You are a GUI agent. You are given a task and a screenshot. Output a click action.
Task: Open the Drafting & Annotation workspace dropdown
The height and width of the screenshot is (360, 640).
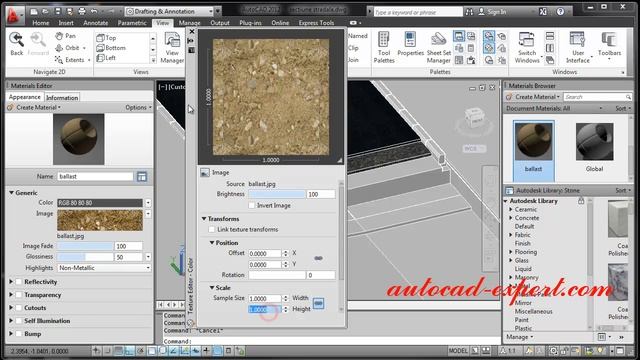click(x=170, y=11)
